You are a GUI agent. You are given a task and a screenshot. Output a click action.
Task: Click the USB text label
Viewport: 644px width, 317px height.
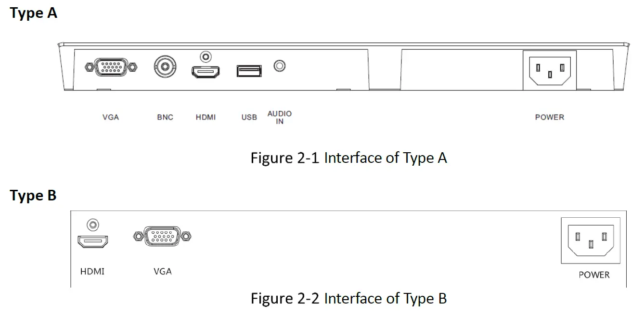point(249,117)
